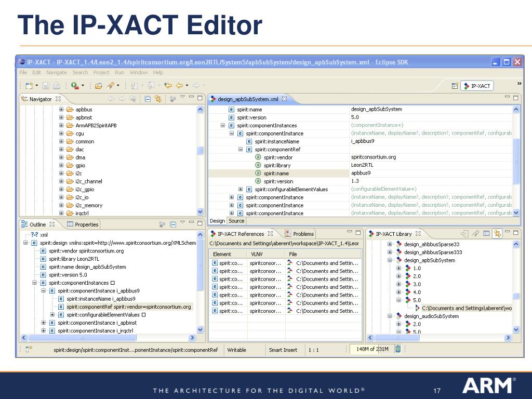This screenshot has height=399, width=532.
Task: Click the Navigator Go Up icon
Action: point(133,99)
